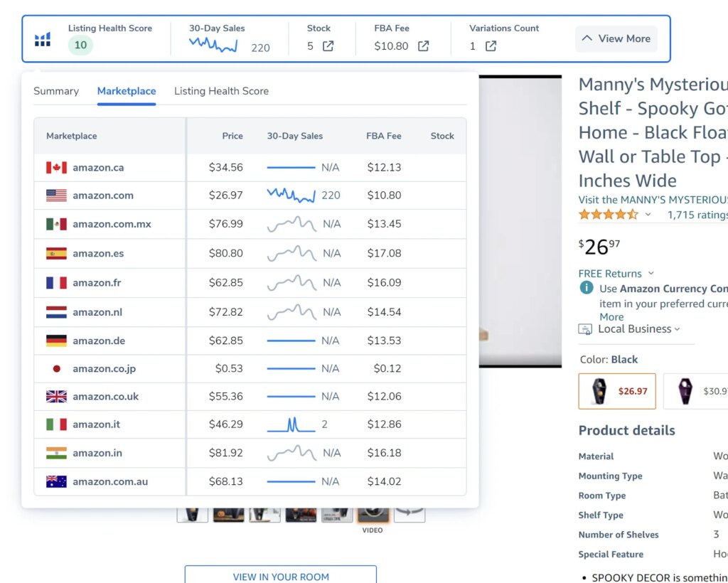Select the purple color swatch at $30.97

[x=695, y=391]
